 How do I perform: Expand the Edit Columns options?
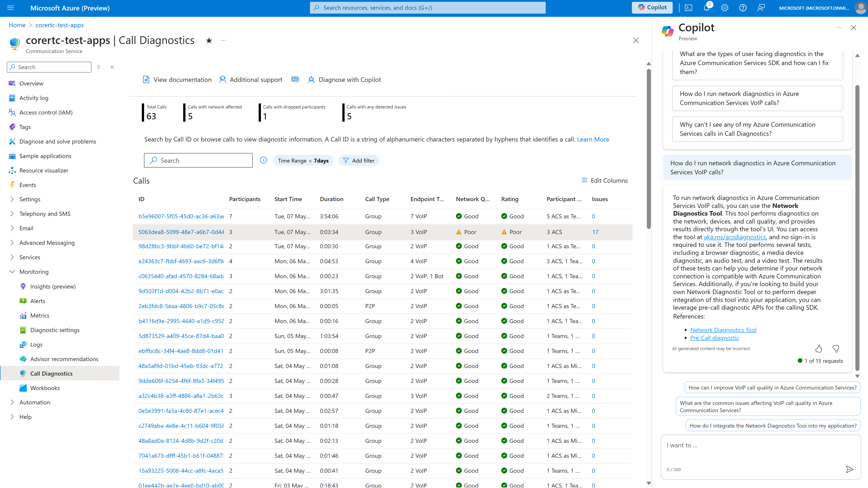pos(603,181)
